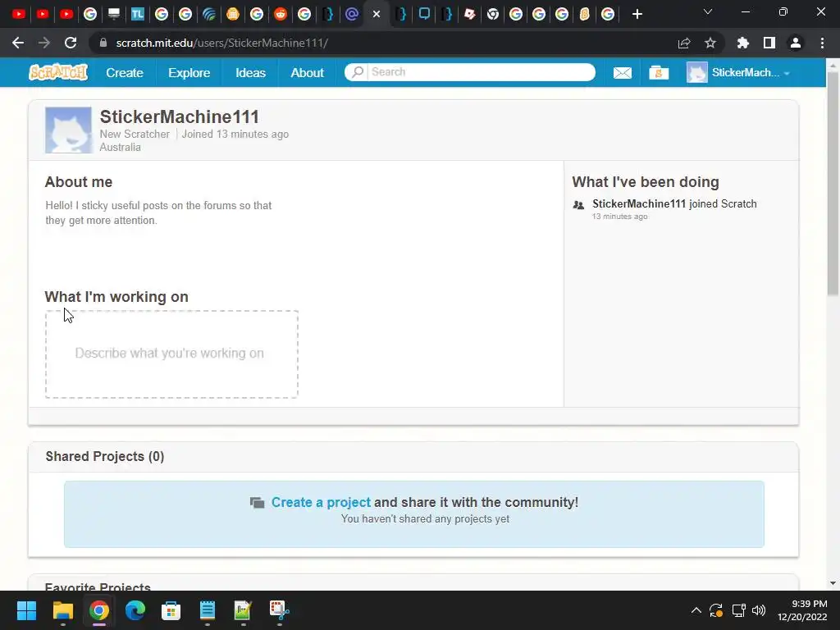Open the tab search chevron
Image resolution: width=840 pixels, height=630 pixels.
tap(708, 11)
